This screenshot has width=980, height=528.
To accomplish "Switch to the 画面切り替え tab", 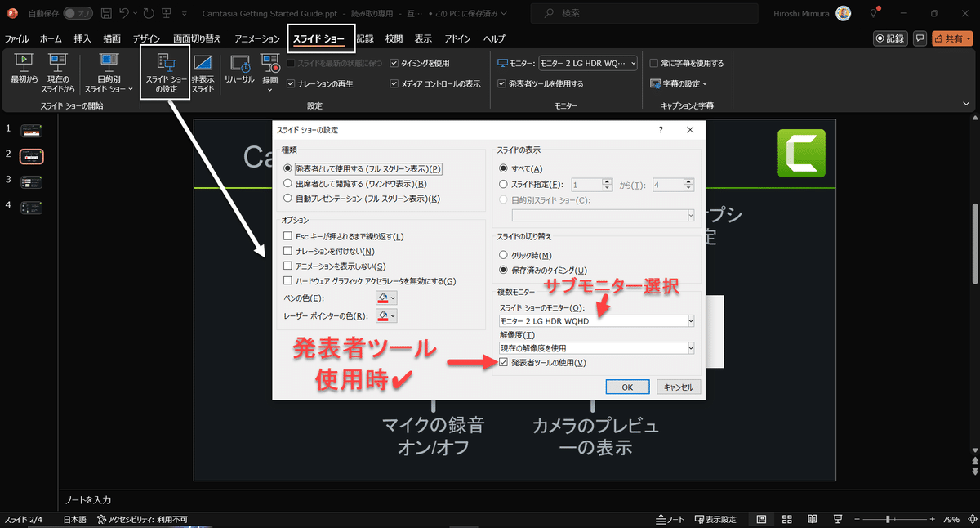I will 197,38.
